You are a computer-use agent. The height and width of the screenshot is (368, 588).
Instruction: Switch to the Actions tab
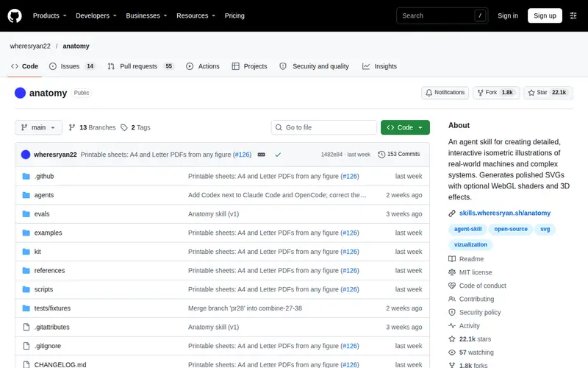(x=203, y=66)
